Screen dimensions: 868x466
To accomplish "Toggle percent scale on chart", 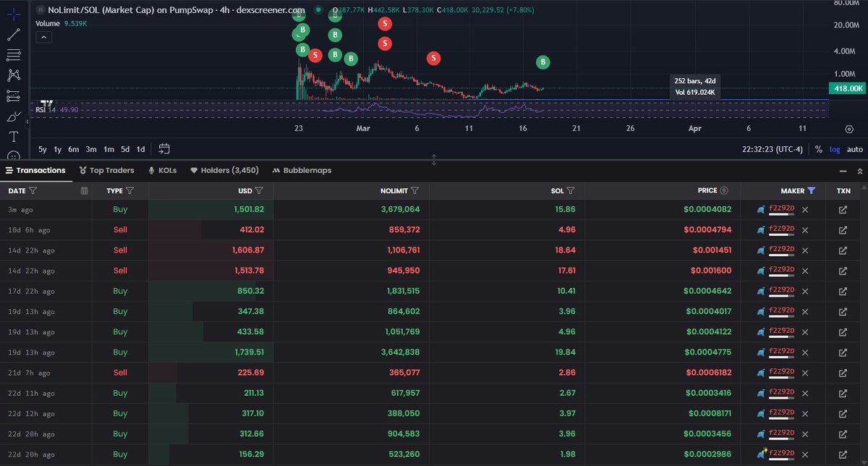I will click(x=818, y=149).
